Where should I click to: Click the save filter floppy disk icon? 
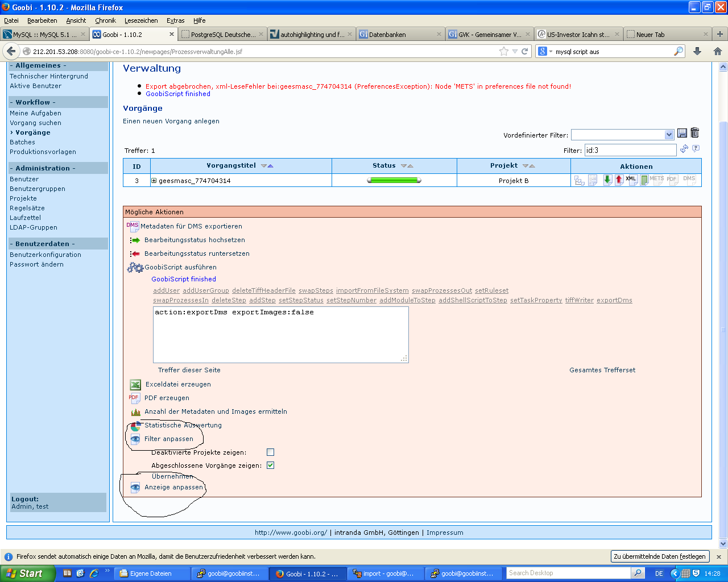[x=682, y=134]
